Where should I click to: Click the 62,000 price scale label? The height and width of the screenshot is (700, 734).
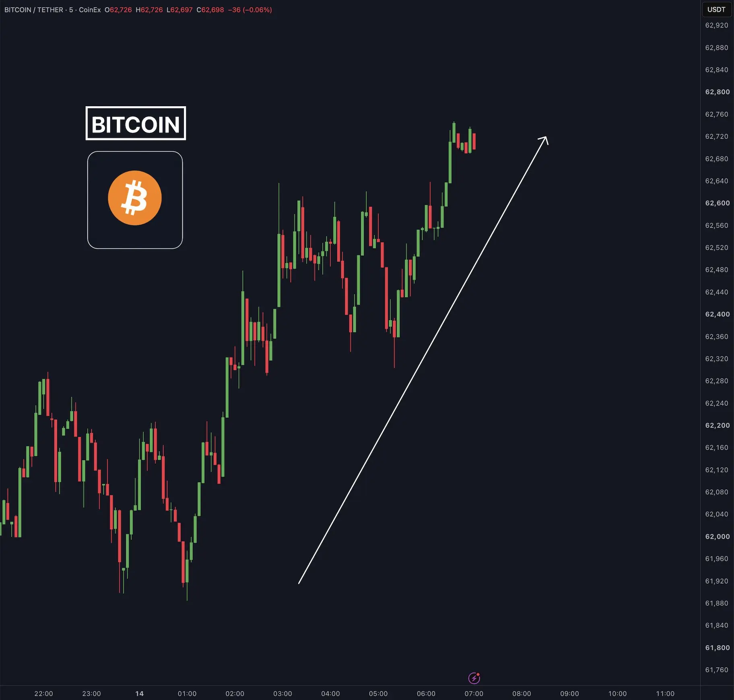[717, 536]
